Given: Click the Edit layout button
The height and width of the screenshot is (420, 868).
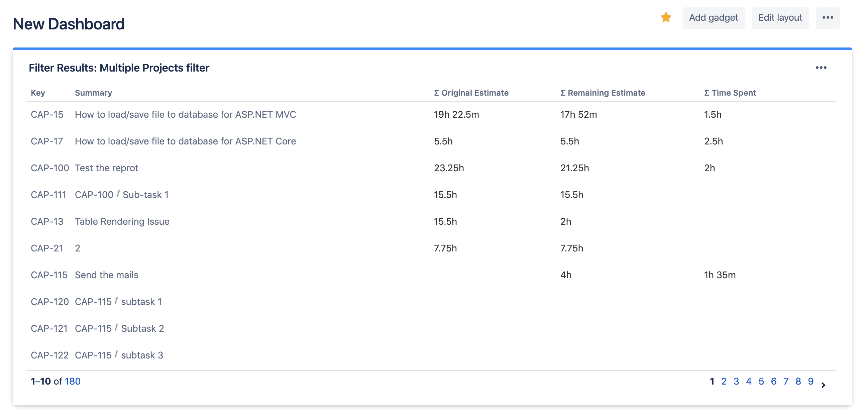Looking at the screenshot, I should [780, 18].
